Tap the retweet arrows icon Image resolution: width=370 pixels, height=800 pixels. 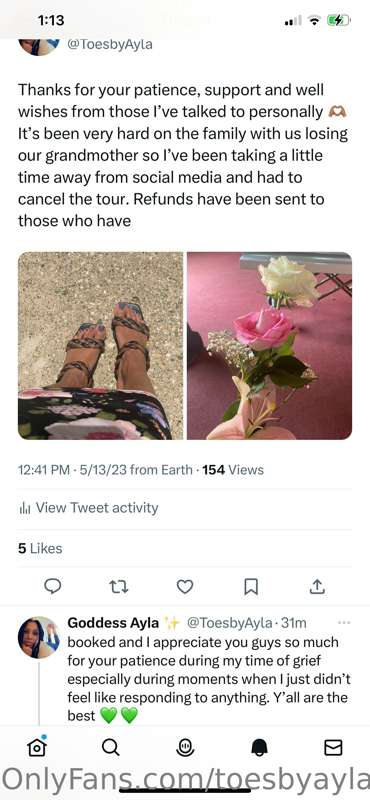click(x=119, y=587)
